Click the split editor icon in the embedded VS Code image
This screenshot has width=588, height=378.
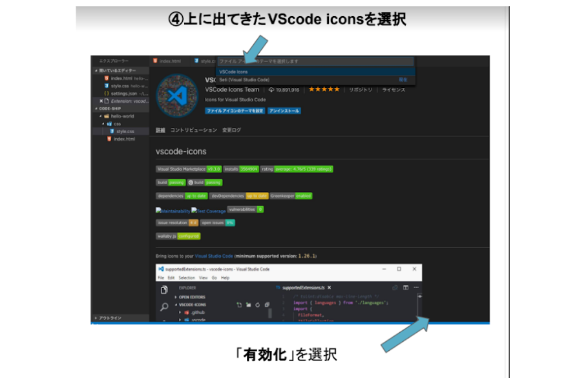click(406, 288)
